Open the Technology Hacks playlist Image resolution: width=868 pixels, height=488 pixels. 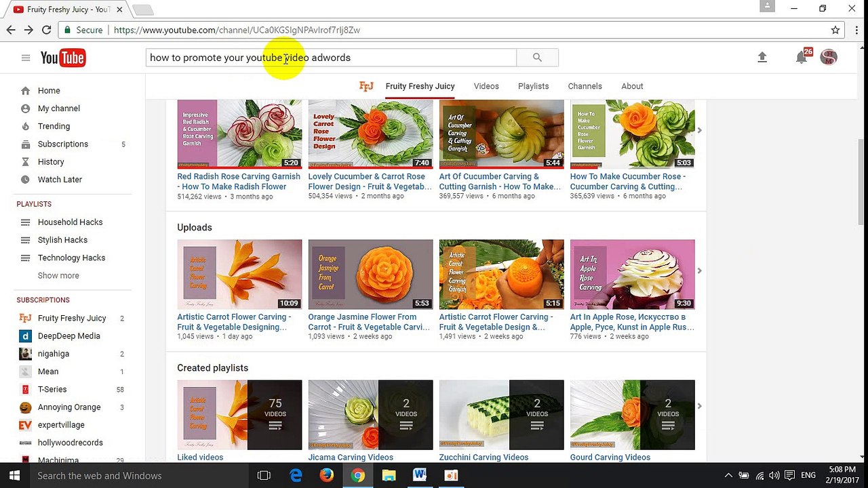click(73, 258)
